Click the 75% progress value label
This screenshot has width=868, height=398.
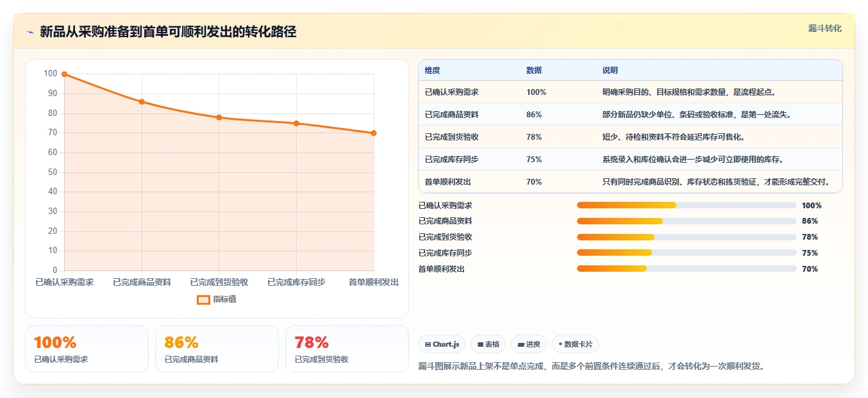pyautogui.click(x=810, y=253)
